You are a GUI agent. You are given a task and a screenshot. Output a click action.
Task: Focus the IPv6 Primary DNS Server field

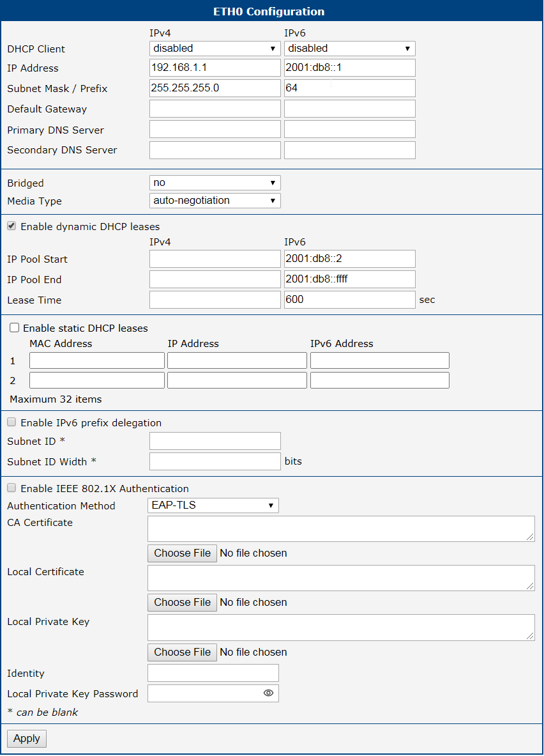pos(350,129)
